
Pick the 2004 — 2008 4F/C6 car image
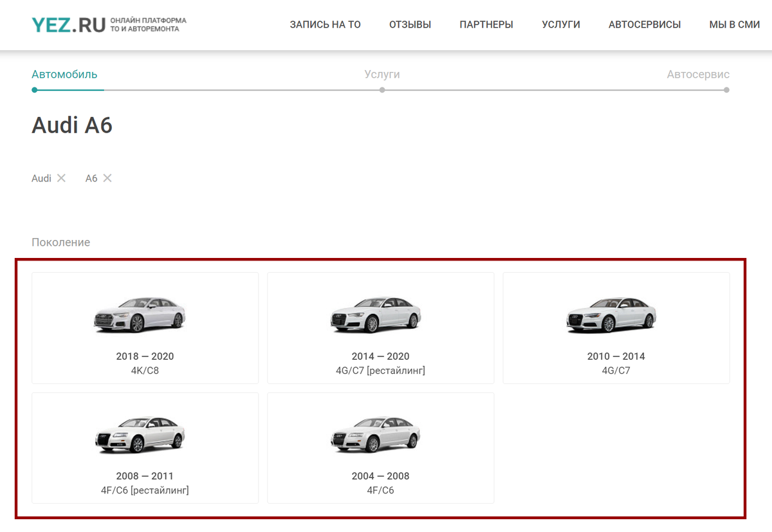click(376, 434)
